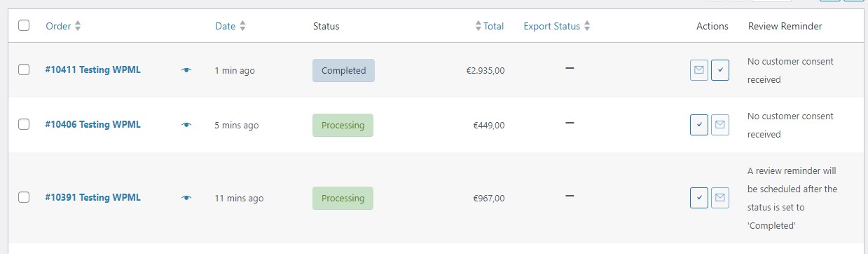Send email for order #10411
The width and height of the screenshot is (868, 254).
pos(699,70)
